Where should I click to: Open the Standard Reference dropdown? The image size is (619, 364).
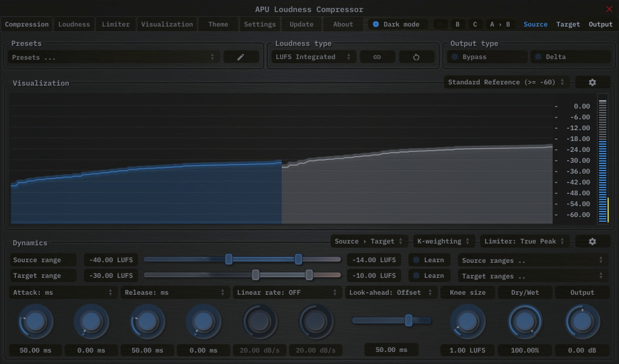click(x=506, y=81)
